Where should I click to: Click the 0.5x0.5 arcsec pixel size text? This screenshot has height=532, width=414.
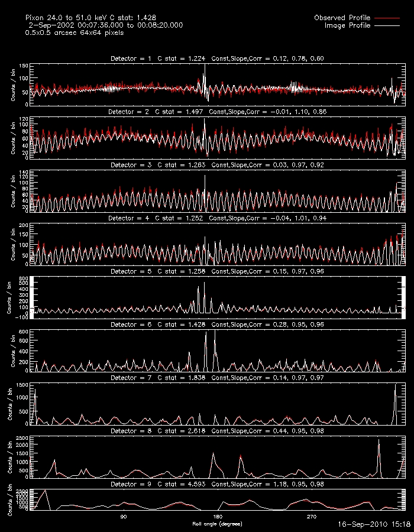click(75, 33)
